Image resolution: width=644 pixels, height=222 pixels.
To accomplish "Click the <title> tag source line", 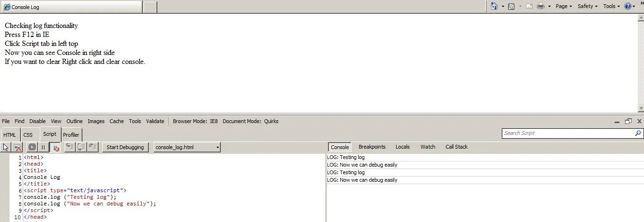I will [x=35, y=170].
